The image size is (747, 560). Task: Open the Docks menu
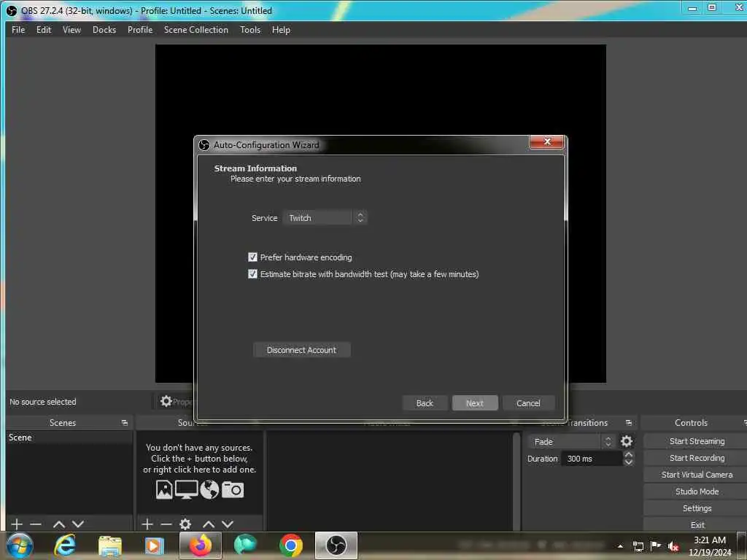click(x=104, y=29)
